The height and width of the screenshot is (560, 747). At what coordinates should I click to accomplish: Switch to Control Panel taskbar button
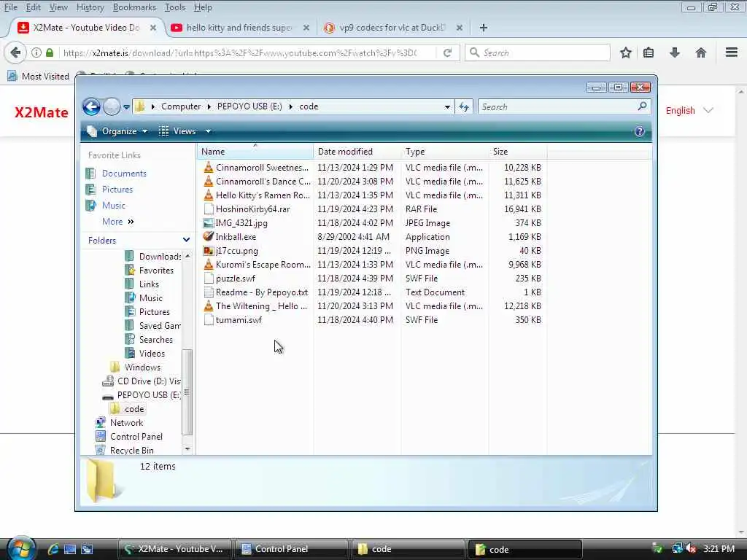point(291,549)
